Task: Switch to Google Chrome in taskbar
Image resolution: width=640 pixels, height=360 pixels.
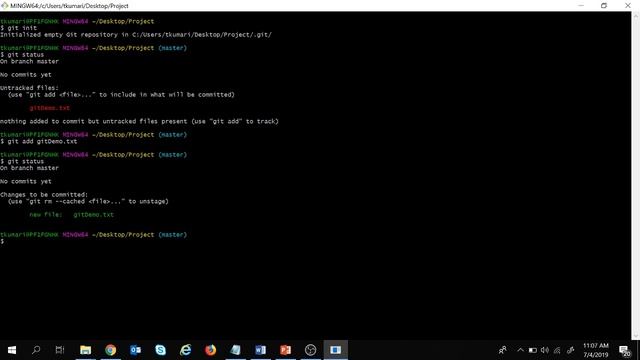Action: [110, 350]
